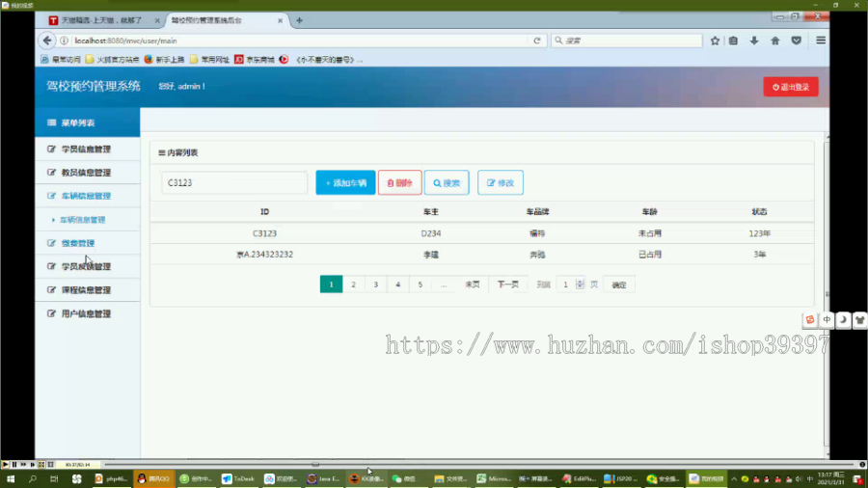
Task: Open the 常用网址 bookmark folder
Action: point(209,59)
